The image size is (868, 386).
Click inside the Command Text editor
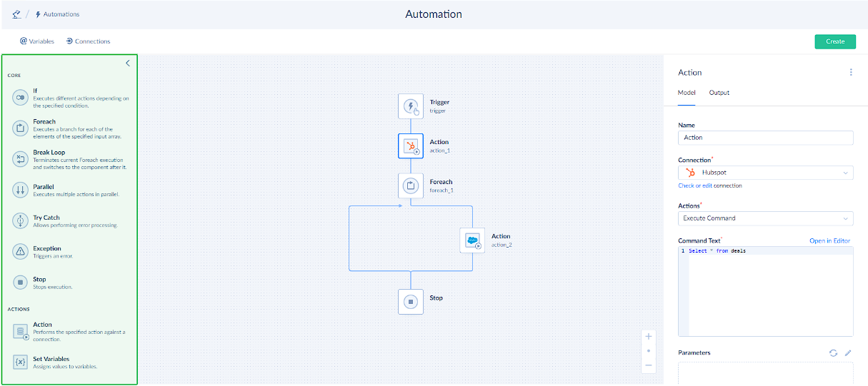pyautogui.click(x=765, y=291)
